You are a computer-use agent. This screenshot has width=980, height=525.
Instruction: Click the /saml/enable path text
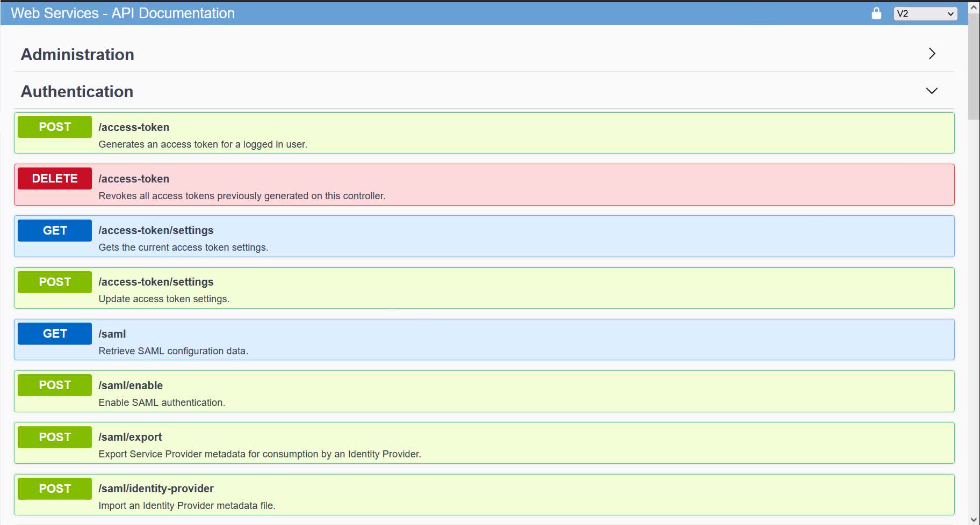point(131,385)
